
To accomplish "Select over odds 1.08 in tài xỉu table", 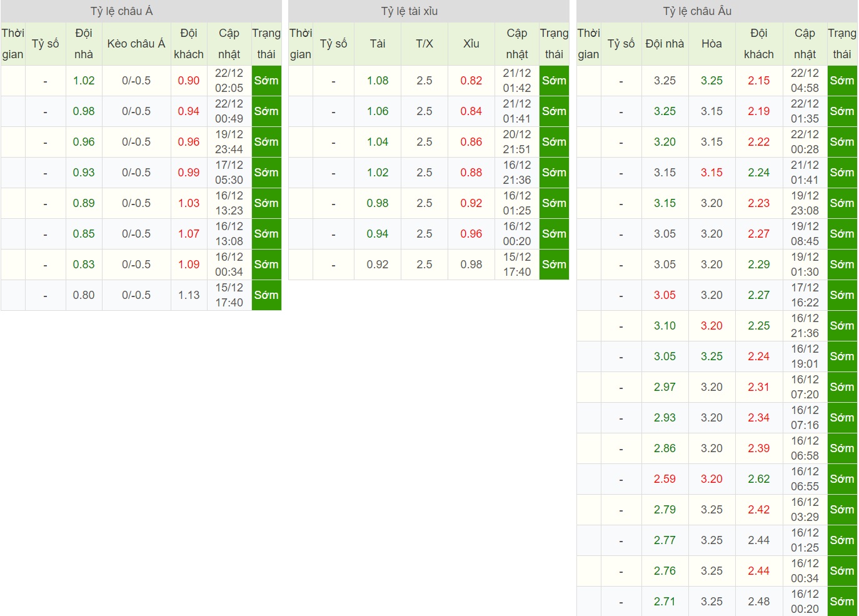I will click(378, 81).
